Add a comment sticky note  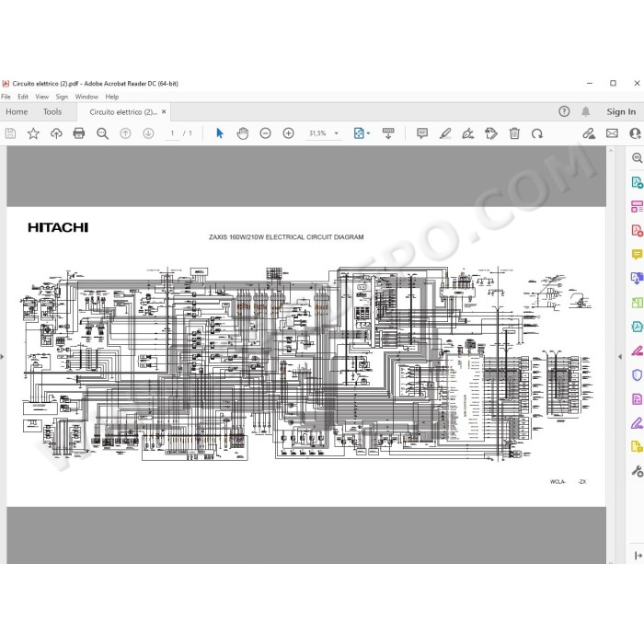[x=422, y=133]
